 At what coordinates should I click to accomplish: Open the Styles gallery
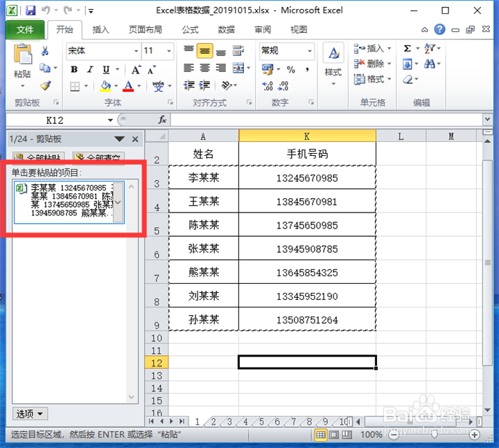tap(333, 64)
